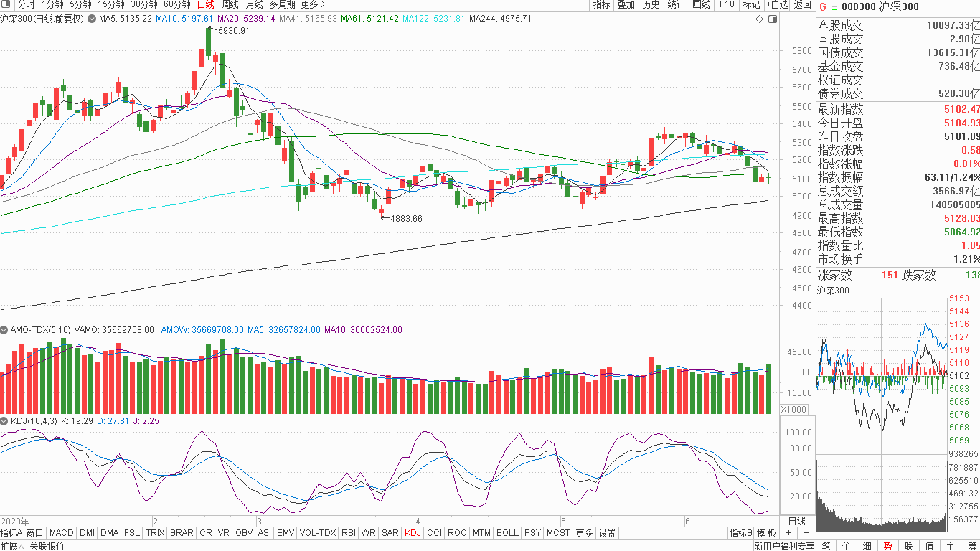Select the 指标A tab
Image resolution: width=980 pixels, height=551 pixels.
(x=11, y=533)
